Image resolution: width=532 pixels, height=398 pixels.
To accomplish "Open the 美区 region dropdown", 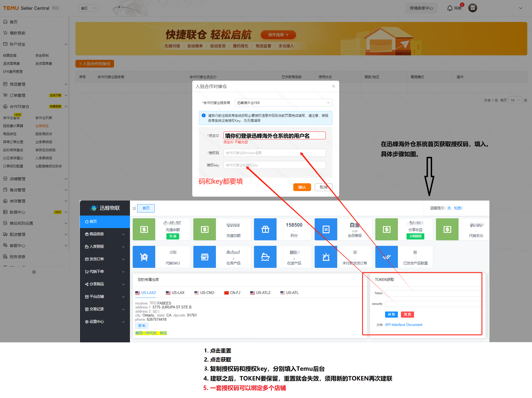I will click(x=88, y=8).
